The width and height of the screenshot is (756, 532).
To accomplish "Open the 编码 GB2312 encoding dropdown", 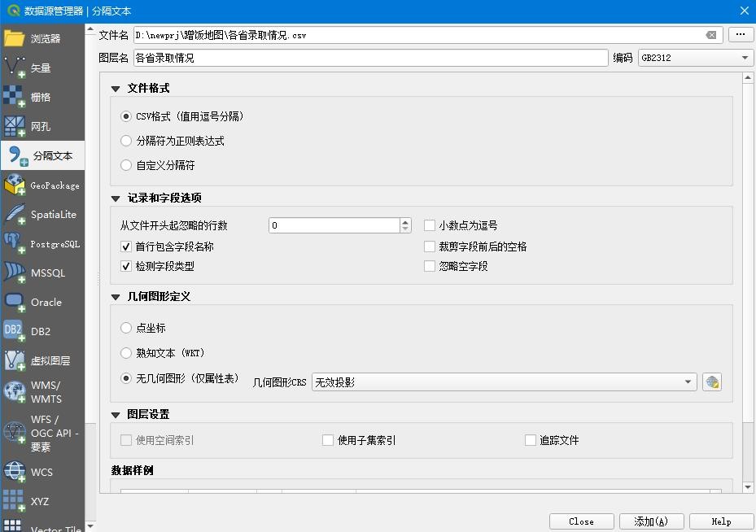I will [x=695, y=58].
